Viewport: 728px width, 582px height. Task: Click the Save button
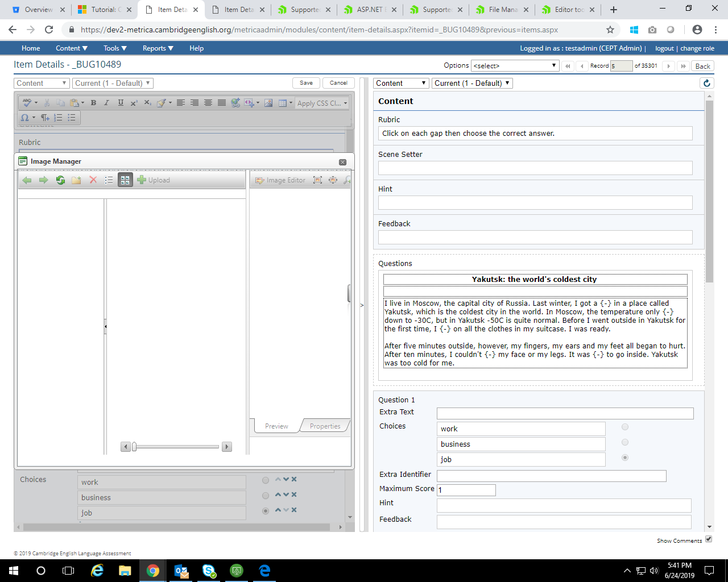pos(306,83)
